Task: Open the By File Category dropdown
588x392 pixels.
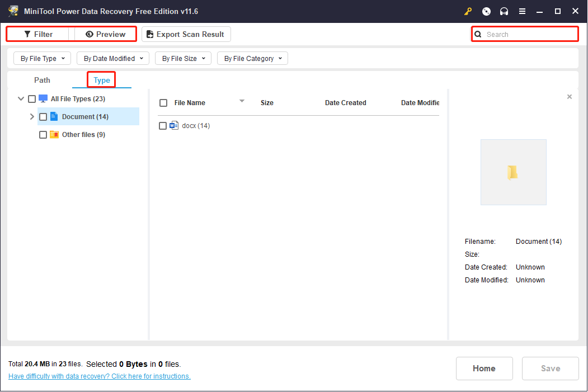Action: pyautogui.click(x=252, y=59)
